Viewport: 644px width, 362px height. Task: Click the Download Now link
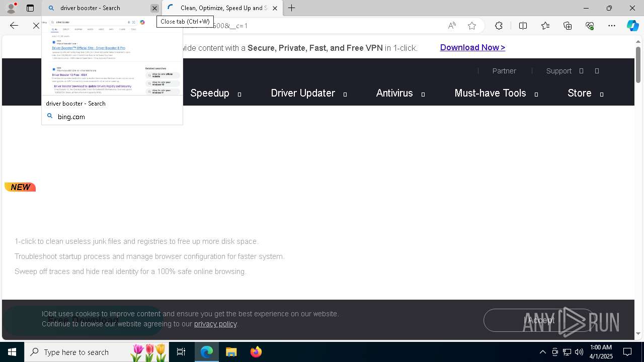(472, 47)
